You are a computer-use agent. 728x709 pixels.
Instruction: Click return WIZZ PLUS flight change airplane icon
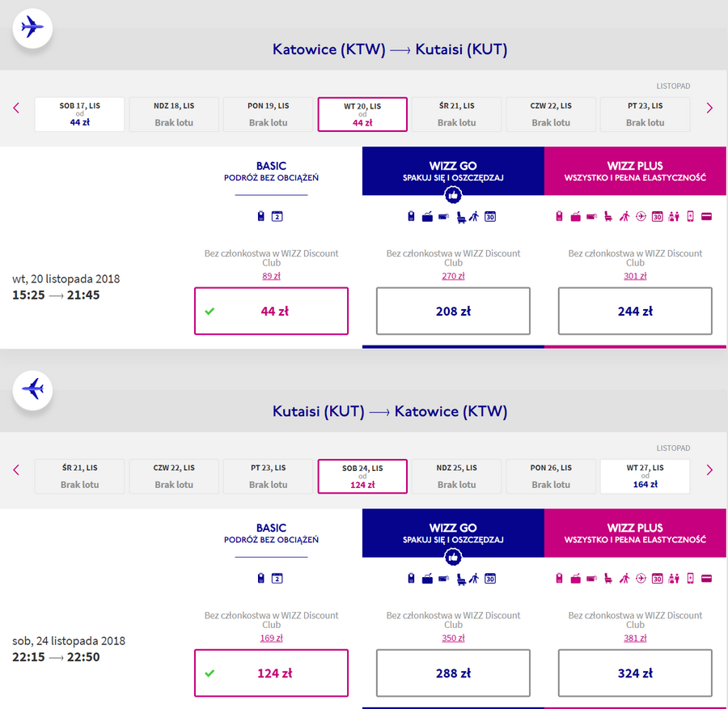click(641, 578)
